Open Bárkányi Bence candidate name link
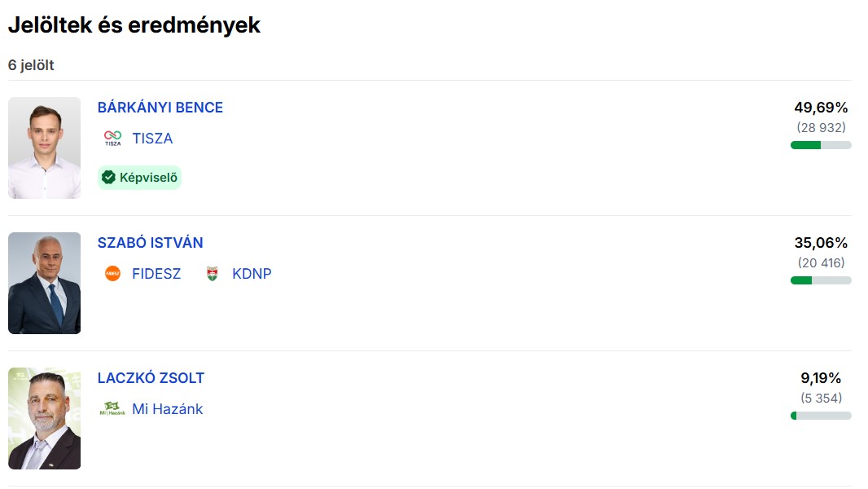Viewport: 868px width, 489px height. [x=160, y=108]
